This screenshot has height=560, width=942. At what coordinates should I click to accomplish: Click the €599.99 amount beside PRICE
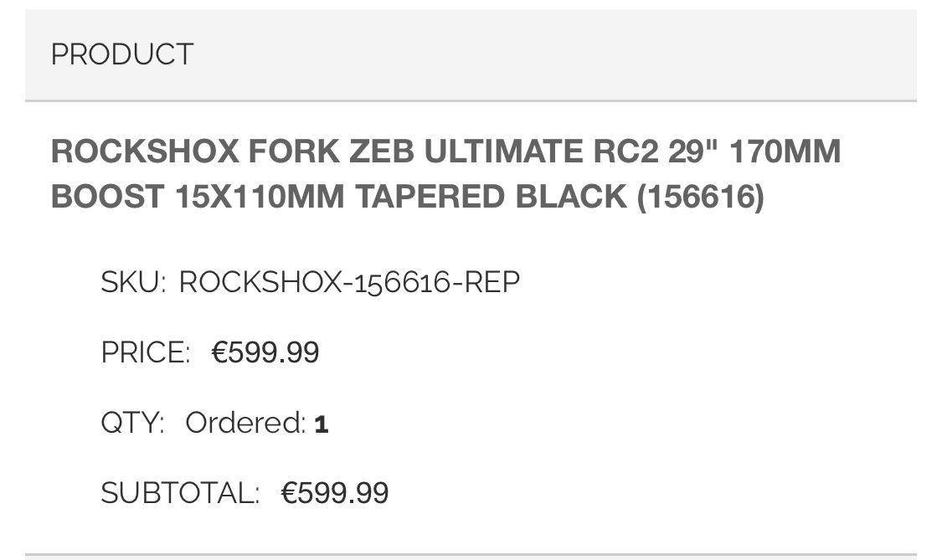[x=265, y=352]
